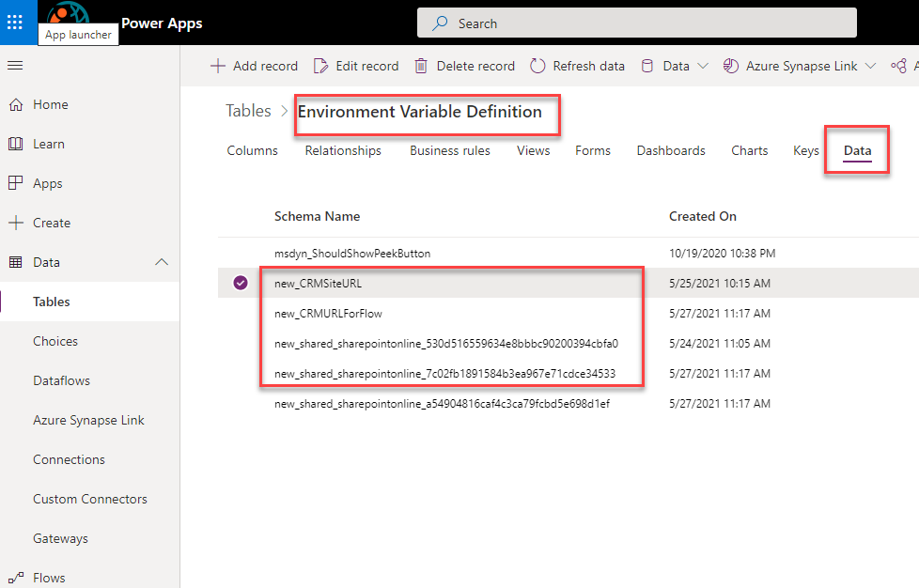Sort by the Schema Name column header
The width and height of the screenshot is (919, 588).
coord(317,216)
